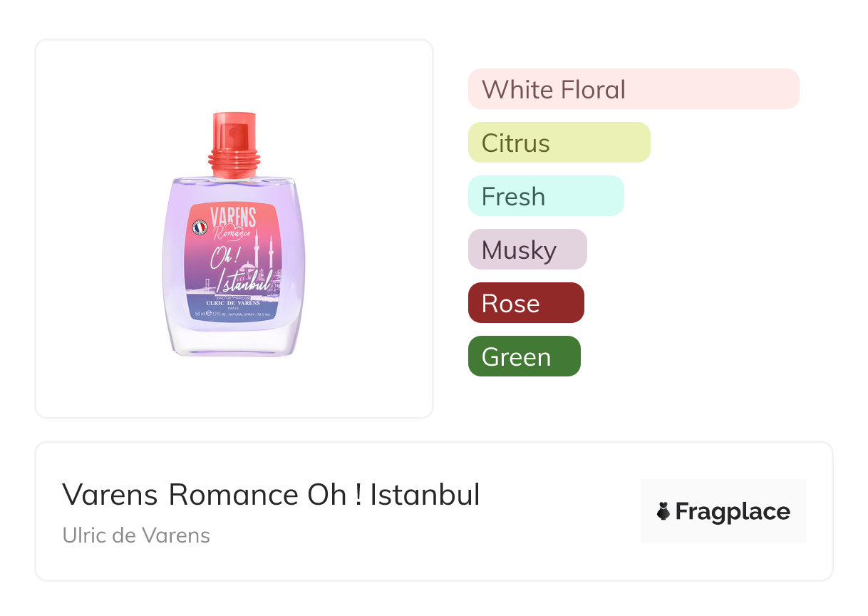Open the Varens Romance Oh ! Istanbul title
Screen dimensions: 868x616
pyautogui.click(x=271, y=495)
